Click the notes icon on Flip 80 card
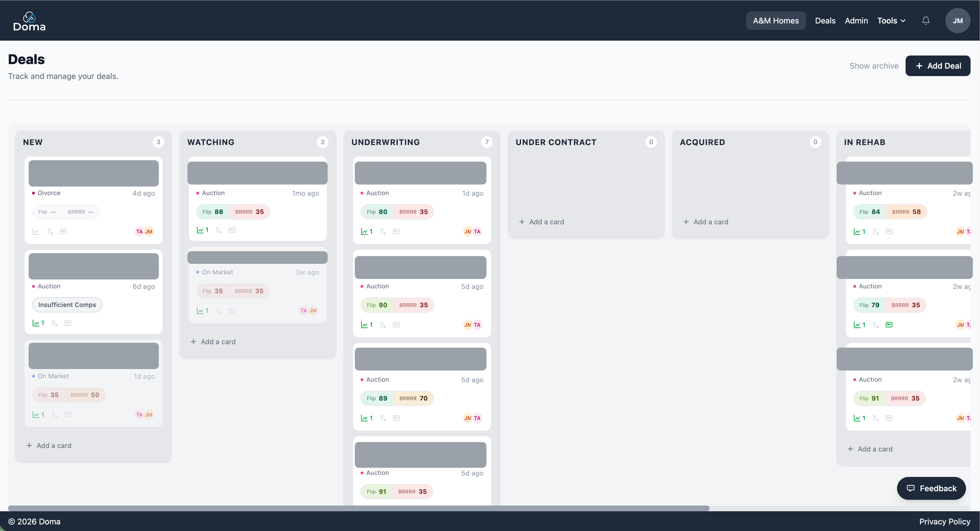The height and width of the screenshot is (531, 980). point(396,231)
